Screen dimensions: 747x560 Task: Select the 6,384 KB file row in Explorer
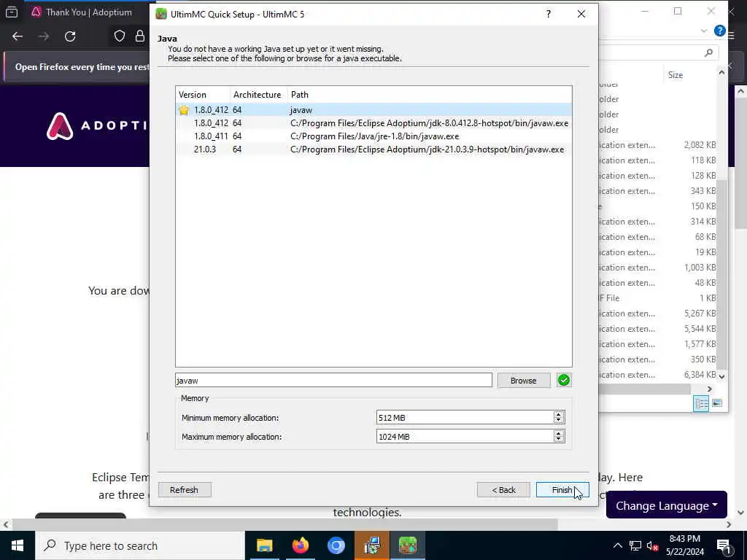click(657, 375)
